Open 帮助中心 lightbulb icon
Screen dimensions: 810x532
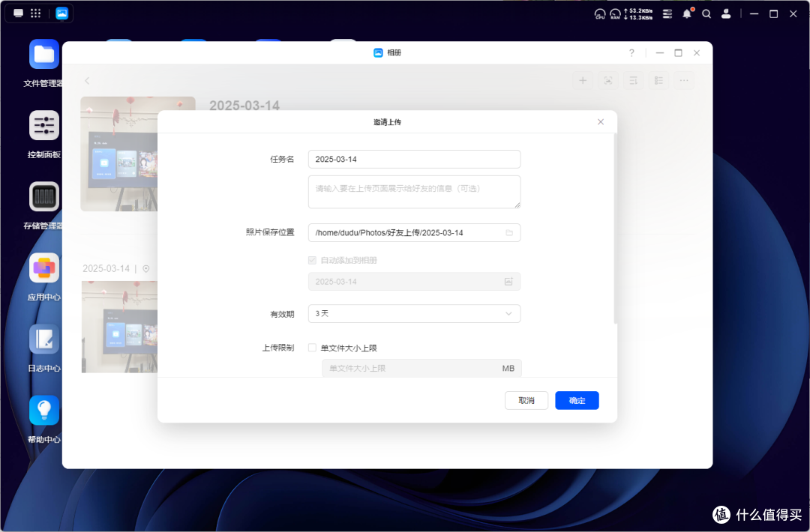tap(44, 410)
